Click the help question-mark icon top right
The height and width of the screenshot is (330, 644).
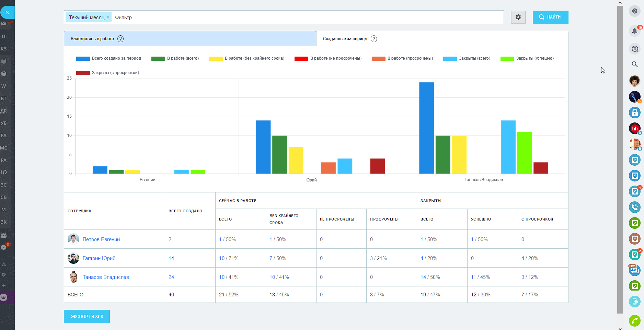pos(635,11)
